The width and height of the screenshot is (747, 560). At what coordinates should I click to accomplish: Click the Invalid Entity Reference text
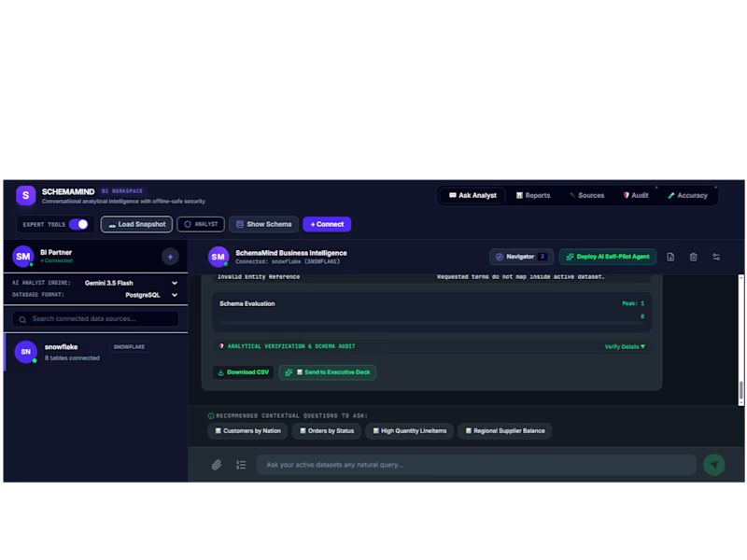259,277
